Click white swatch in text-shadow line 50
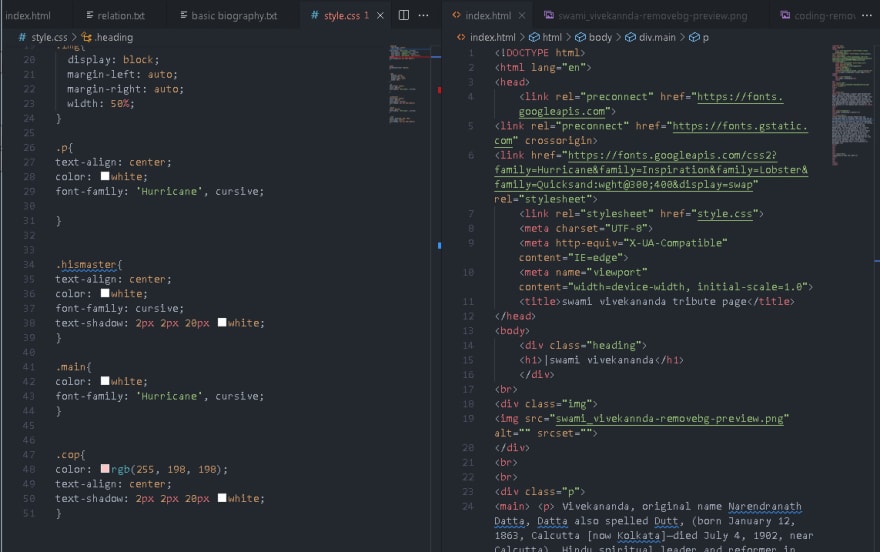The width and height of the screenshot is (880, 552). [x=222, y=498]
